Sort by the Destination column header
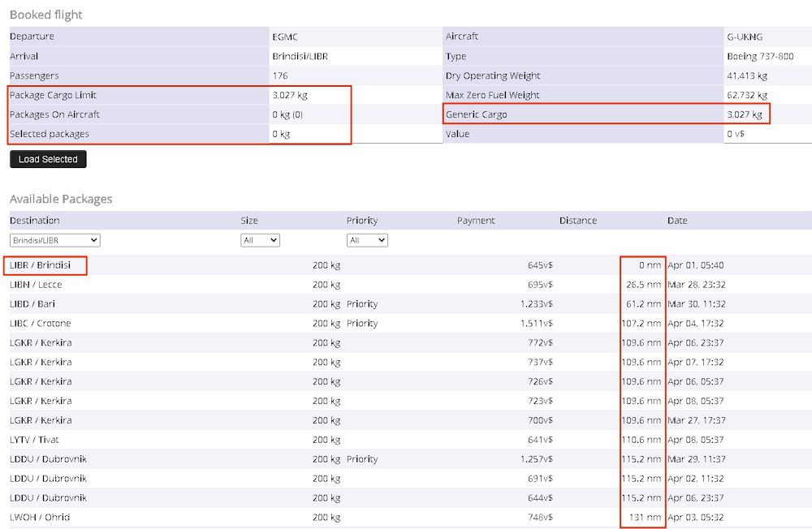Image resolution: width=812 pixels, height=529 pixels. [x=35, y=221]
